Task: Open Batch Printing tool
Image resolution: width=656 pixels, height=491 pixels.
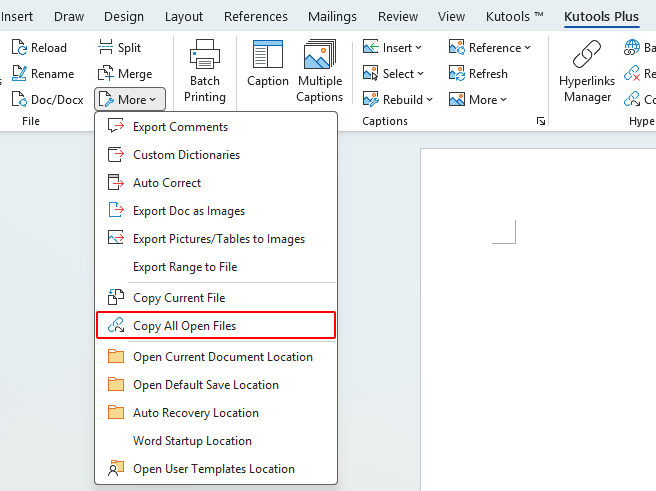Action: pos(205,72)
